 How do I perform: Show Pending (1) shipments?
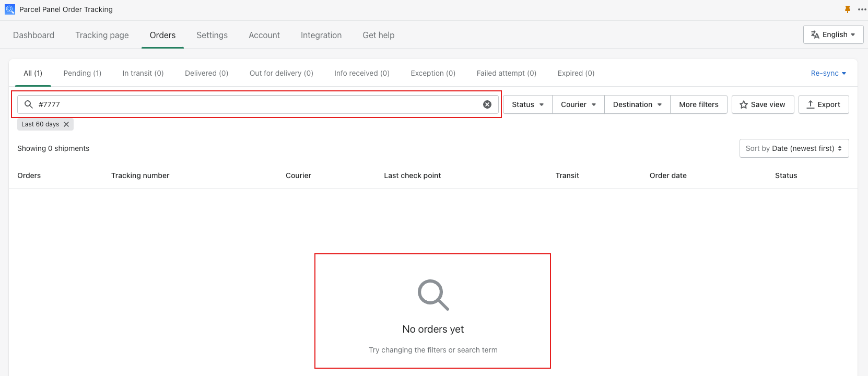83,73
